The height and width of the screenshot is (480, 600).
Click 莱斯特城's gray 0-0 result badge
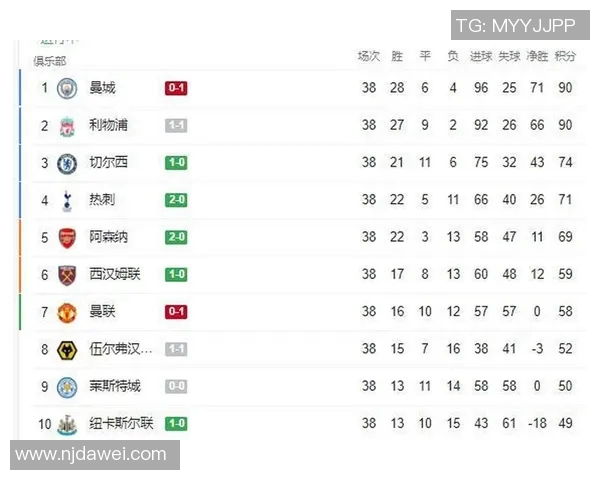point(177,386)
